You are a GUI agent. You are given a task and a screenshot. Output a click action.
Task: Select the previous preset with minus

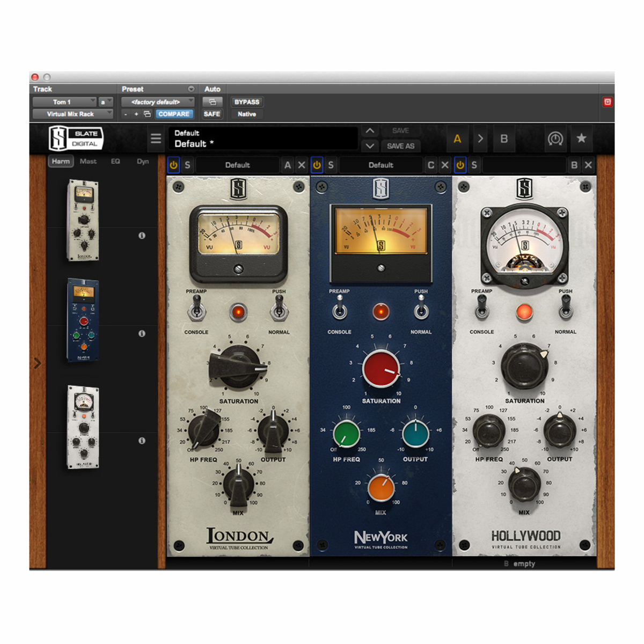[126, 114]
